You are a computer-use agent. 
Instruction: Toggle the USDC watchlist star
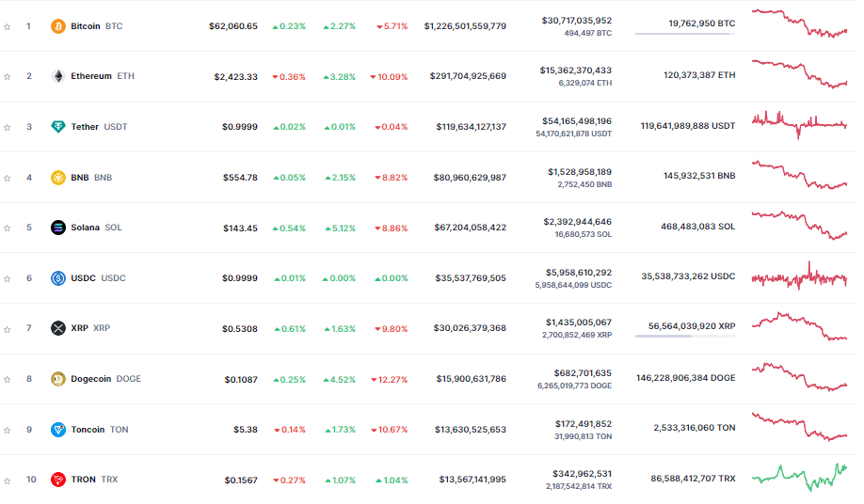pyautogui.click(x=8, y=278)
